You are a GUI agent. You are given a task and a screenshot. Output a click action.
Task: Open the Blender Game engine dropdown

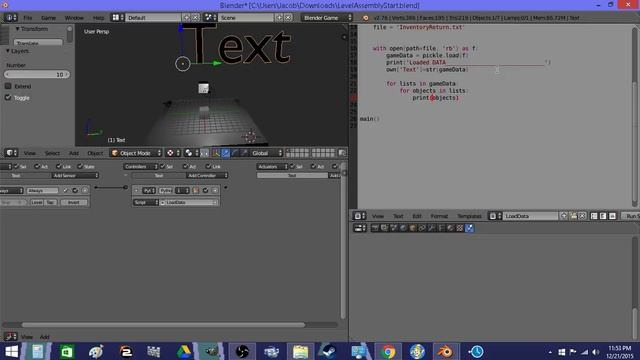[x=327, y=18]
